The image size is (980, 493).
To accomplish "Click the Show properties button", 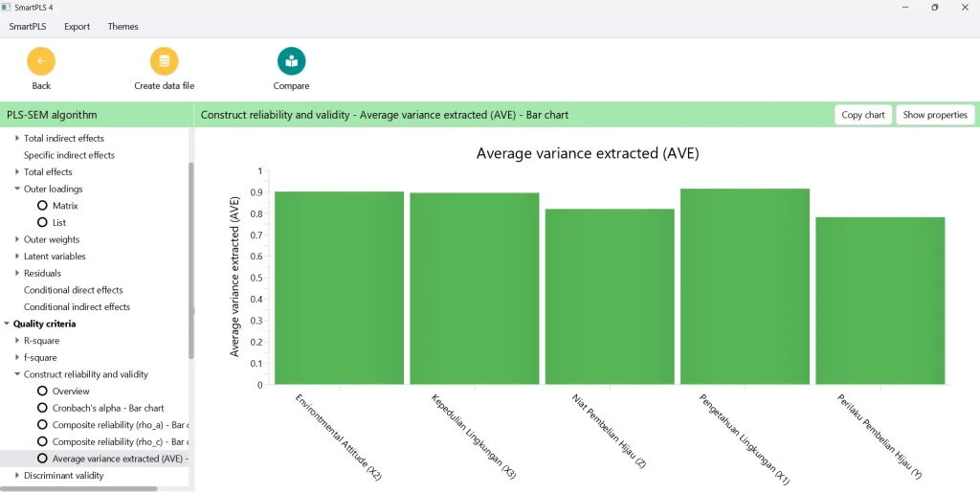I will [935, 115].
